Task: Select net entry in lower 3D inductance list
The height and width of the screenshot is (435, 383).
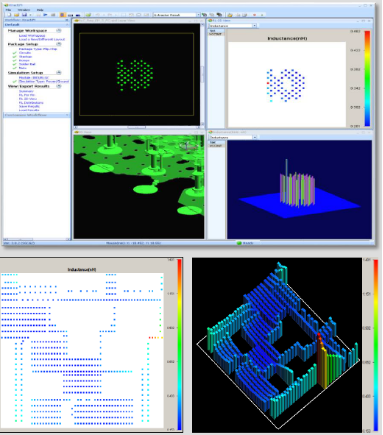Action: coord(215,146)
